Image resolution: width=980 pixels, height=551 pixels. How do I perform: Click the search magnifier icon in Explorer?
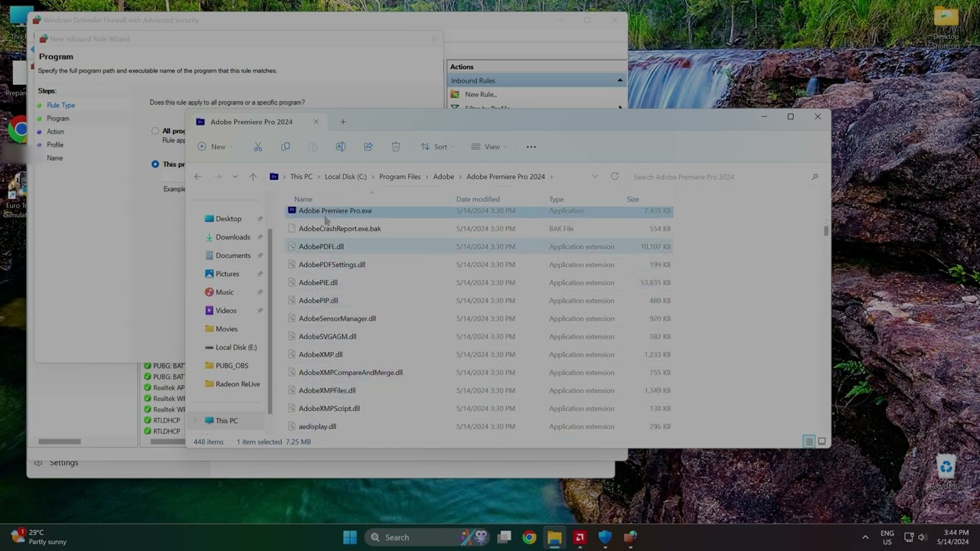point(815,177)
